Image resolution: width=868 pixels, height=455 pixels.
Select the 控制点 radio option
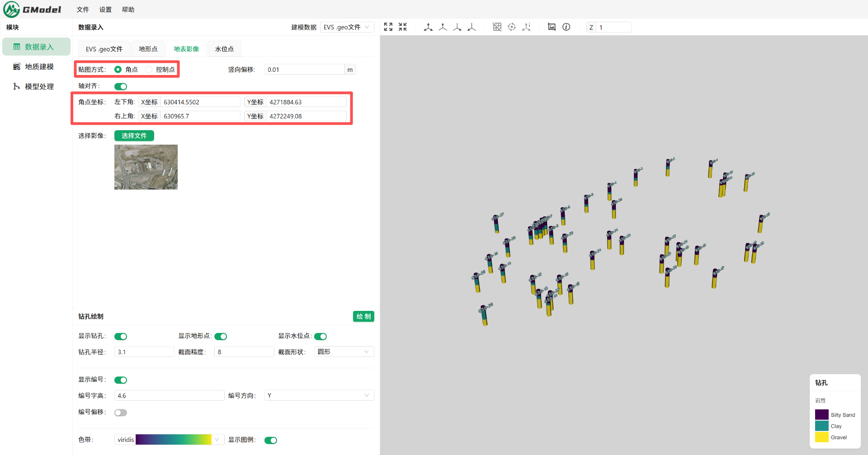point(149,70)
